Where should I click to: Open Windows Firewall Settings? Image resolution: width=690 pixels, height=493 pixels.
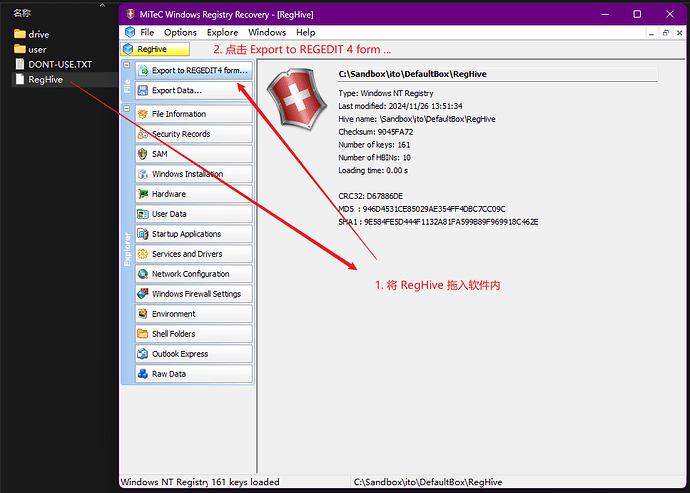point(194,294)
